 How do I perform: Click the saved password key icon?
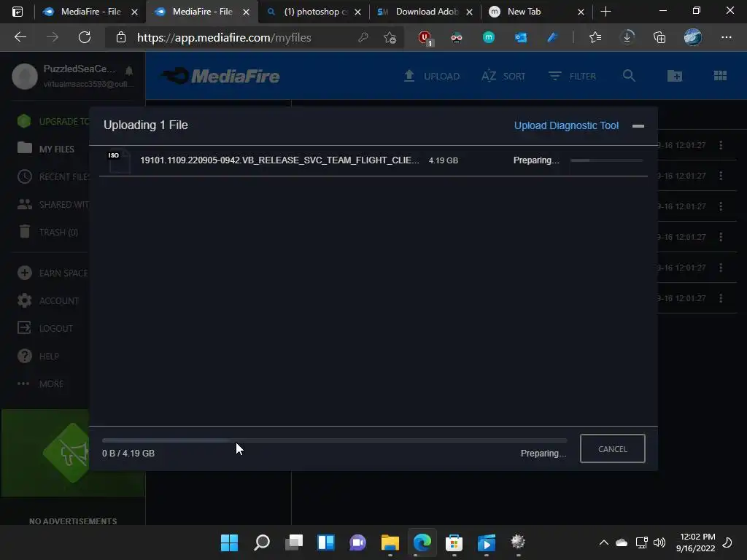click(363, 37)
